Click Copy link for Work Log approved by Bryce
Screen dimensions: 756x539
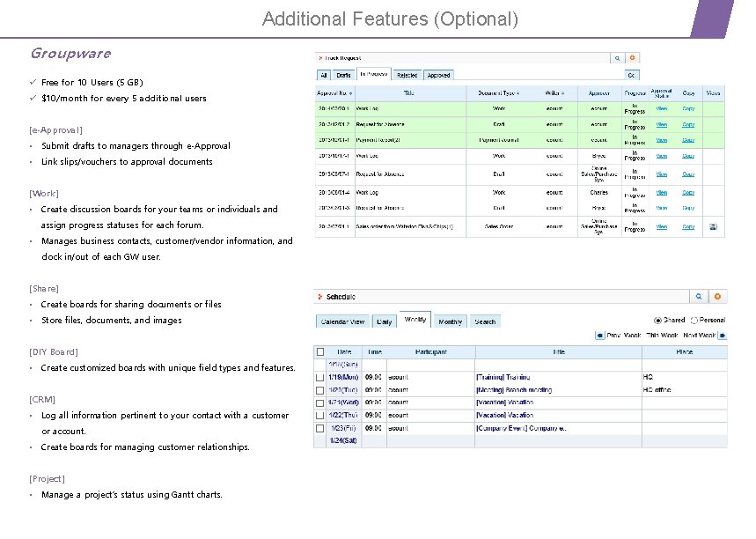688,157
